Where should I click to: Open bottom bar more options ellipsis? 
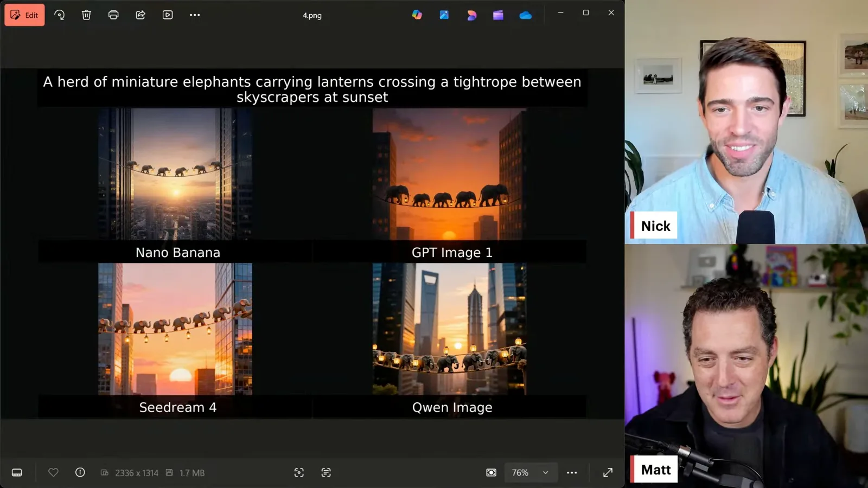pos(572,473)
